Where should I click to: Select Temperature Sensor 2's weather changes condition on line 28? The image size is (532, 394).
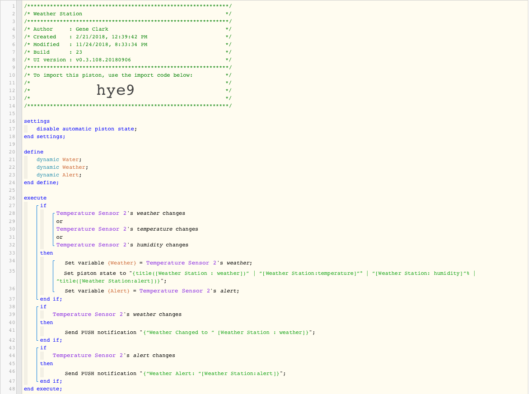click(121, 213)
